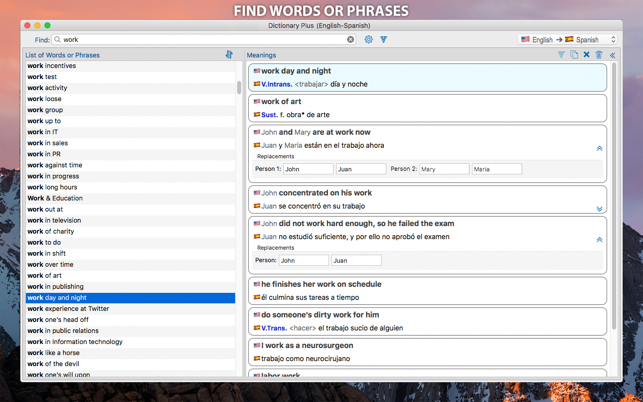The height and width of the screenshot is (402, 643).
Task: Click the copy icon in Meanings header
Action: point(574,55)
